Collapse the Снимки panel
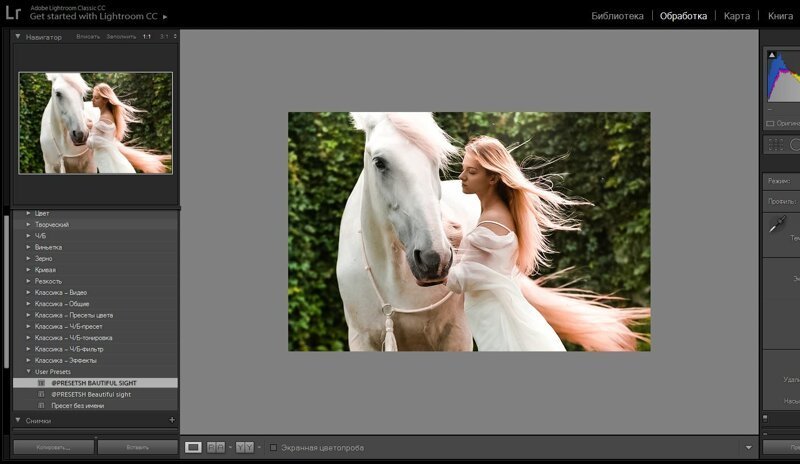Screen dimensions: 800x464 18,420
